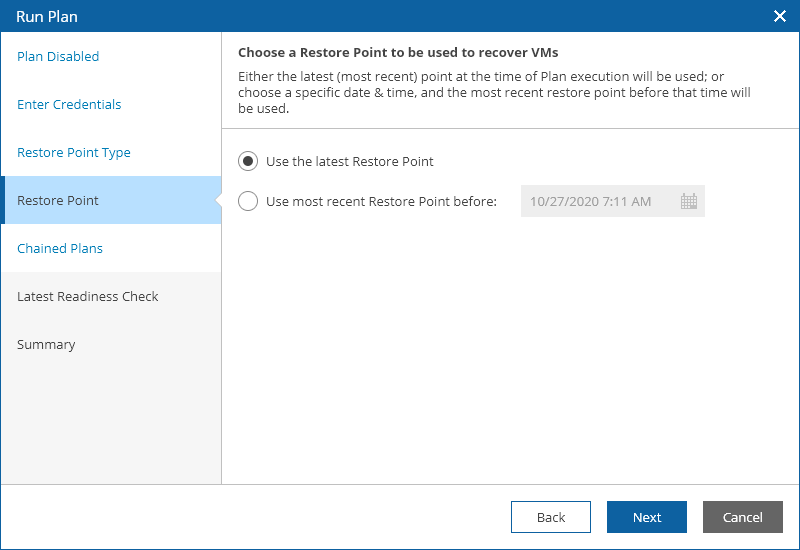
Task: Open the Enter Credentials step
Action: click(69, 105)
